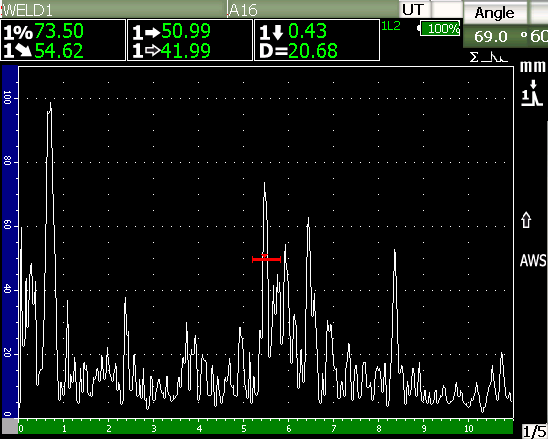Click the sound path reading 54.62
Image resolution: width=548 pixels, height=439 pixels.
click(59, 51)
